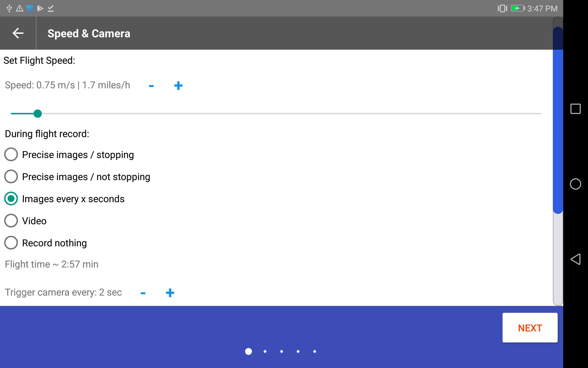Increase camera trigger interval with plus
The width and height of the screenshot is (588, 368).
[170, 293]
